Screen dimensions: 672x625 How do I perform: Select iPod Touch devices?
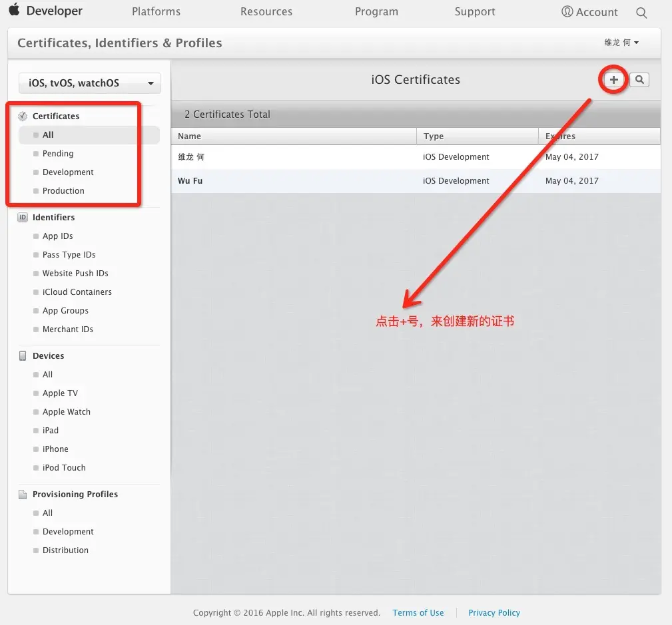pos(64,468)
